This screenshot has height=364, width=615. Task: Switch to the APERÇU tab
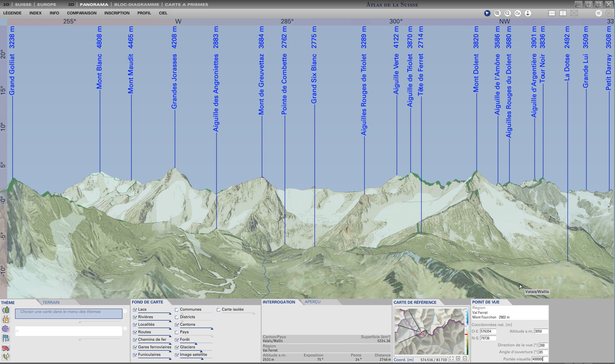click(312, 302)
